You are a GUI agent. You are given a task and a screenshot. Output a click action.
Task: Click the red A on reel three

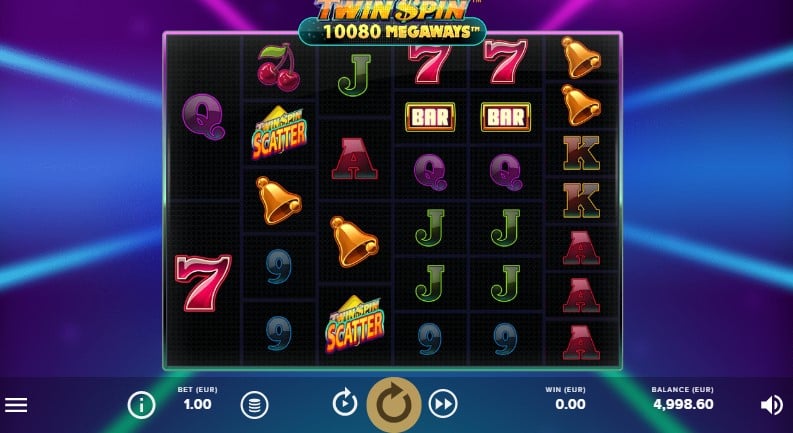pyautogui.click(x=355, y=159)
